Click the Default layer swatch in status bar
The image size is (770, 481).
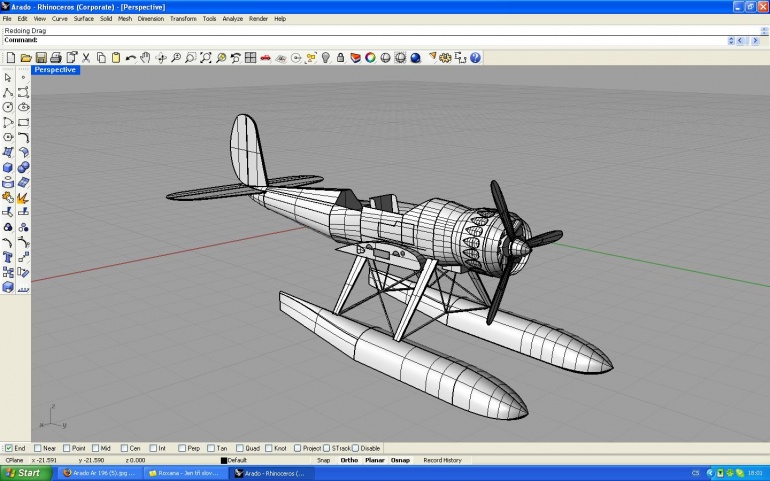[224, 460]
